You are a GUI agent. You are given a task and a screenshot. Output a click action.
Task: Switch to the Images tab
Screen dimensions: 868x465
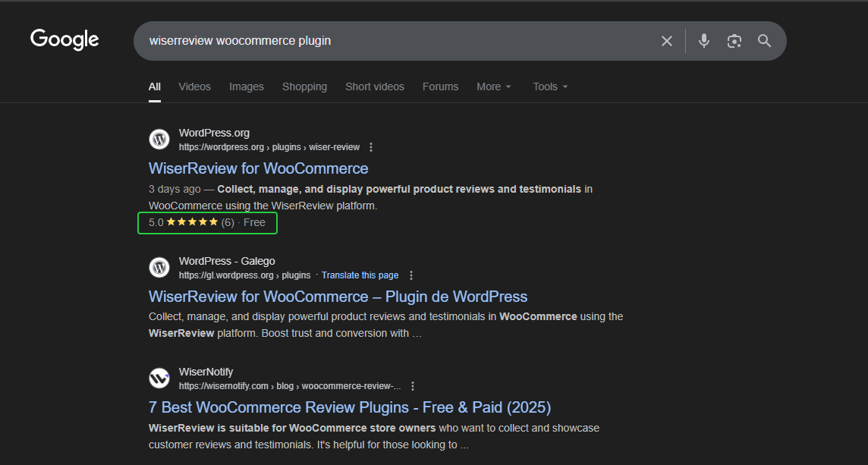(247, 86)
